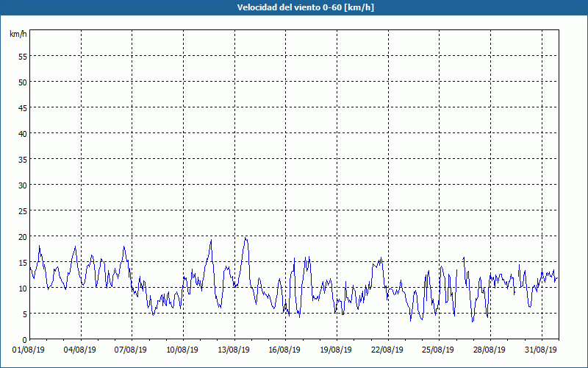The height and width of the screenshot is (368, 588).
Task: Click the date label 16/08/19
Action: (x=284, y=350)
